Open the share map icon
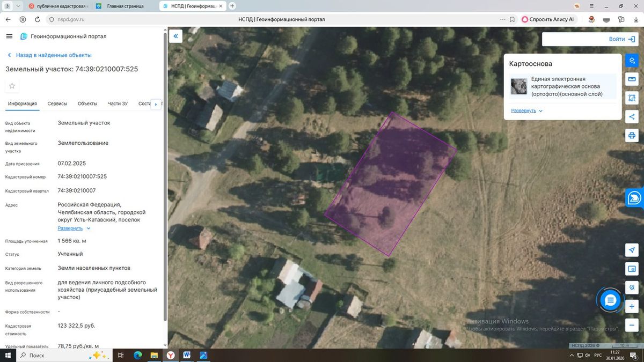644x362 pixels. pos(632,117)
